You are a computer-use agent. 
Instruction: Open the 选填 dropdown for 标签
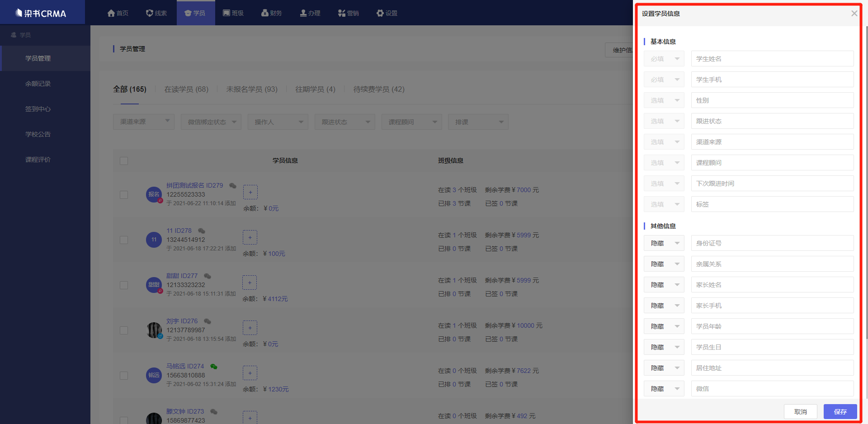[x=664, y=204]
